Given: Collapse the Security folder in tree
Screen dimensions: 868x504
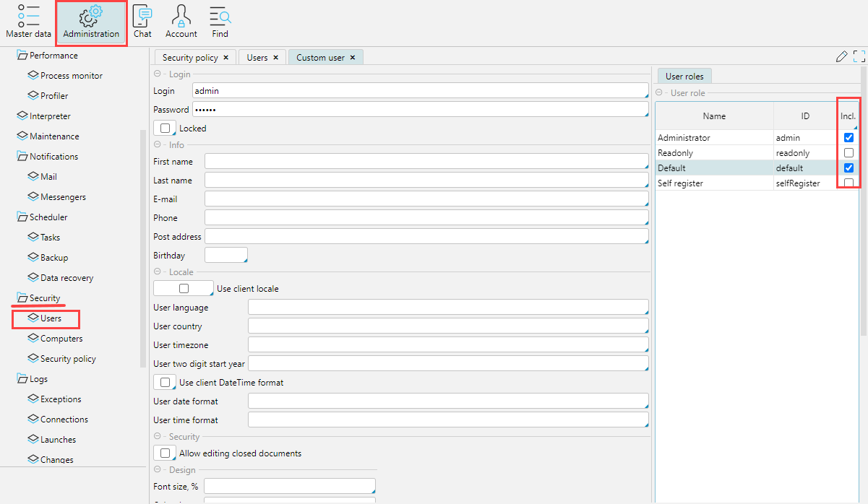Looking at the screenshot, I should tap(22, 298).
